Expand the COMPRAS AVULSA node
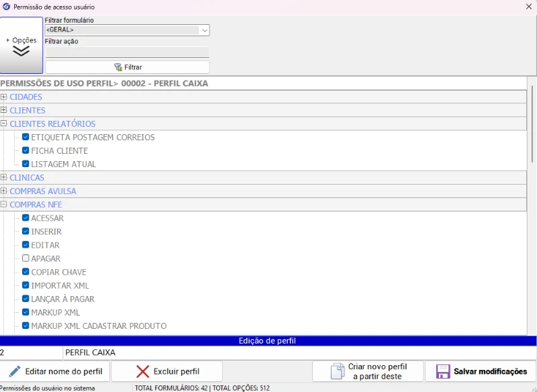537x392 pixels. (4, 191)
